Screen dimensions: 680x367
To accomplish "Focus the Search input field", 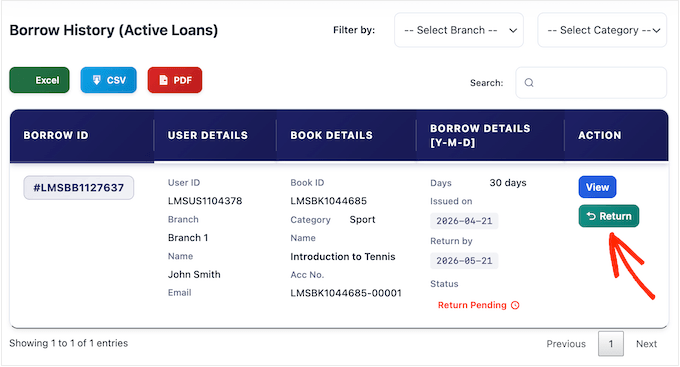I will tap(591, 82).
